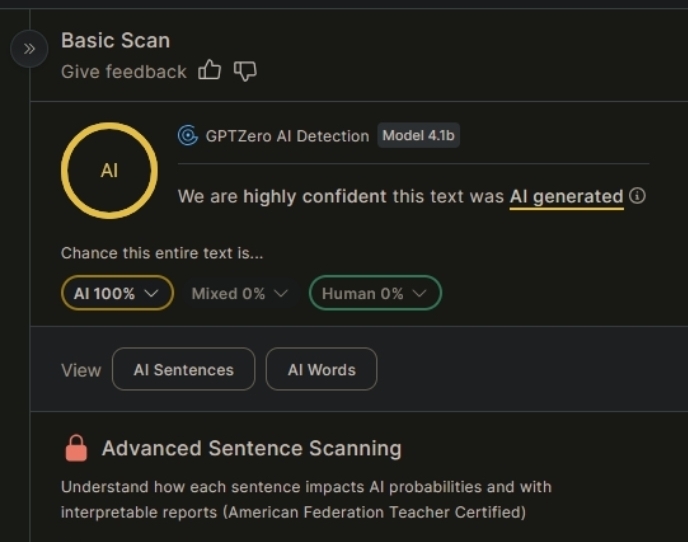This screenshot has width=688, height=542.
Task: Click the Give feedback text
Action: 123,71
